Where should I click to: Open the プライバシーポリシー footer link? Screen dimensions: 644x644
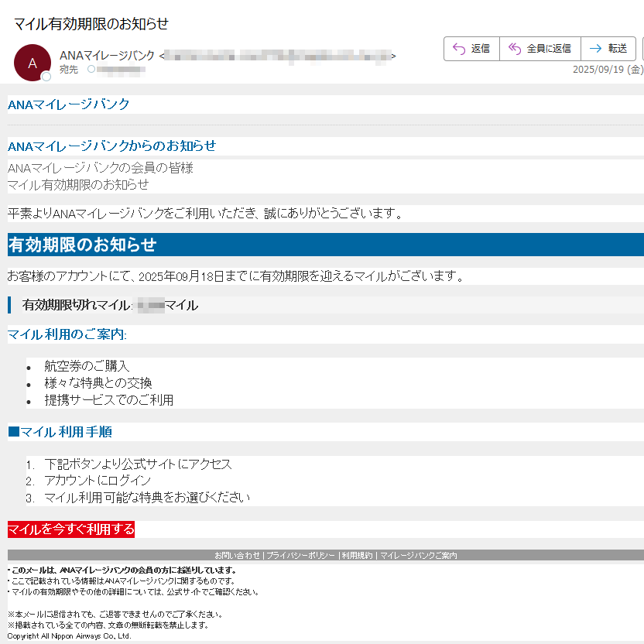point(301,556)
